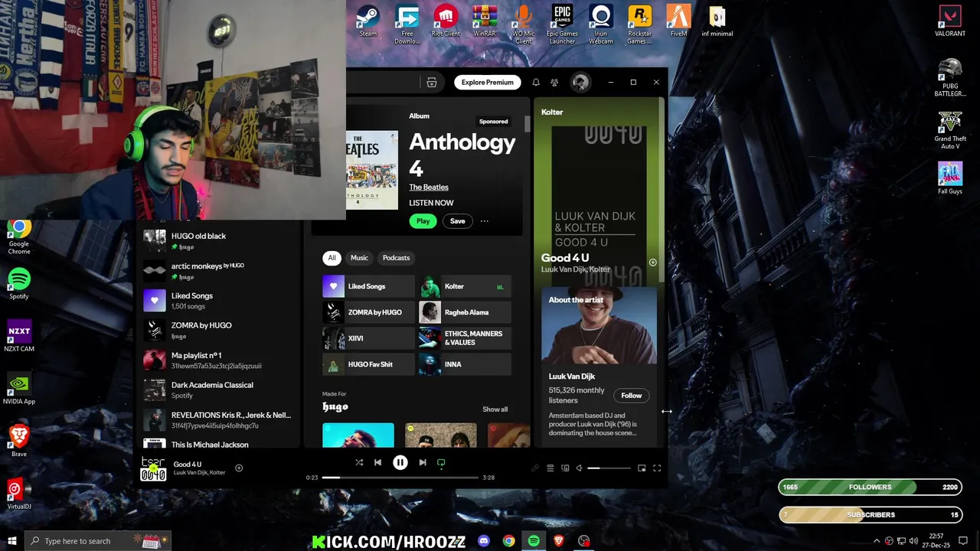Add Good 4 U to Liked Songs
Screen dimensions: 980x551
coord(239,468)
